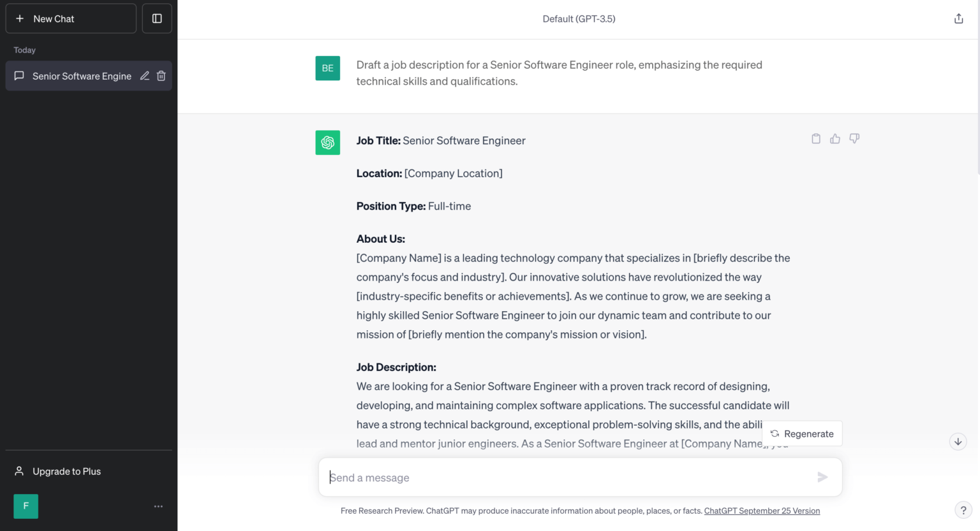The image size is (980, 531).
Task: Send the message using the arrow icon
Action: point(822,477)
